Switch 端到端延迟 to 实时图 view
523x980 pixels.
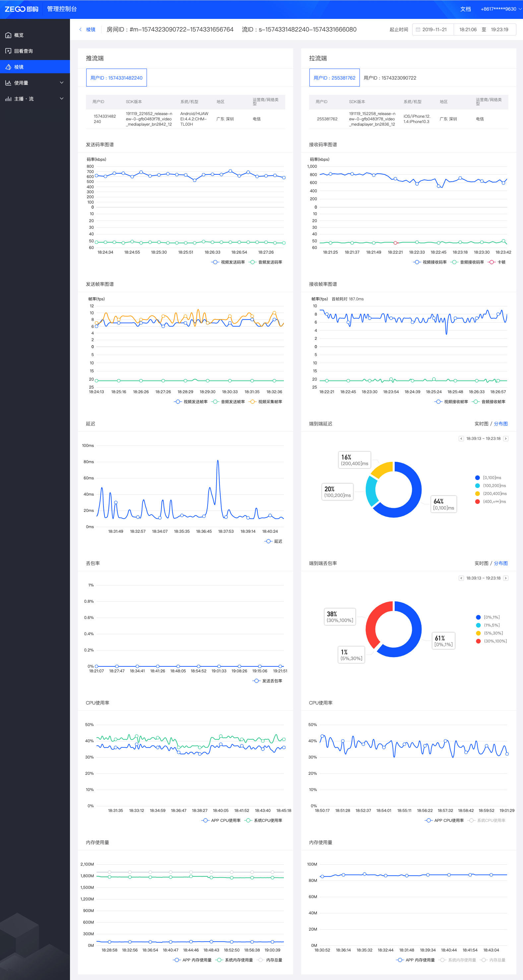coord(481,424)
